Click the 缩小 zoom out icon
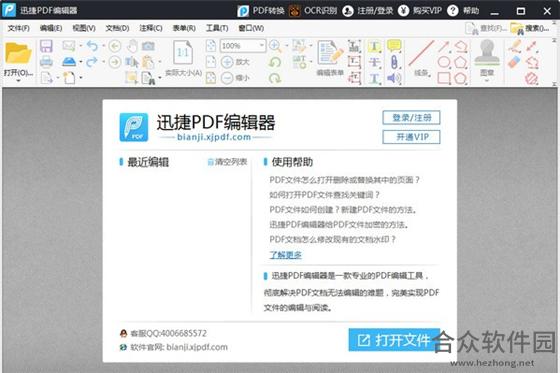560x373 pixels. (227, 78)
